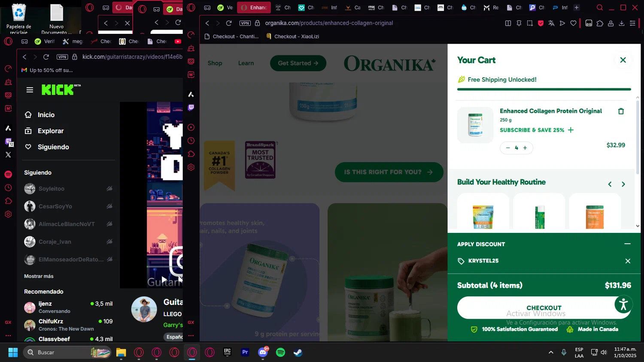Remove the KRYSTEL25 discount code
Image resolution: width=644 pixels, height=362 pixels.
point(628,261)
